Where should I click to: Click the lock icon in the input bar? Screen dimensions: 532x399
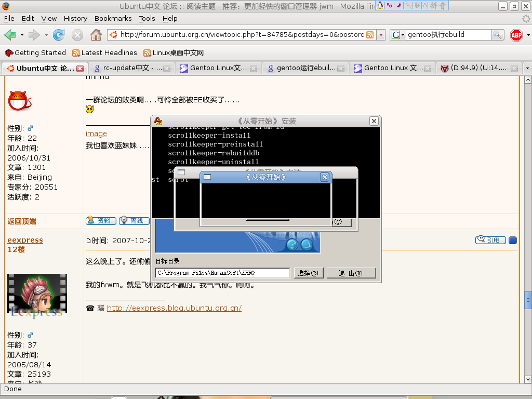(x=425, y=5)
